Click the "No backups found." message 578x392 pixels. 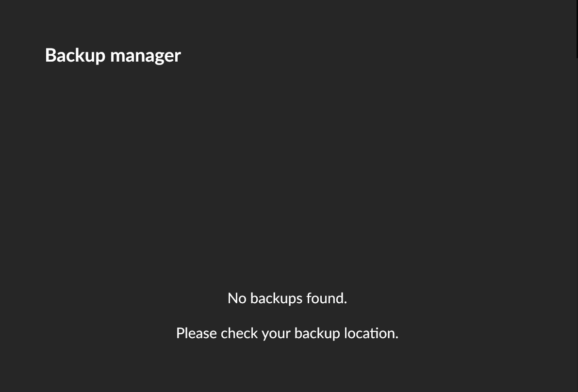[x=287, y=298]
